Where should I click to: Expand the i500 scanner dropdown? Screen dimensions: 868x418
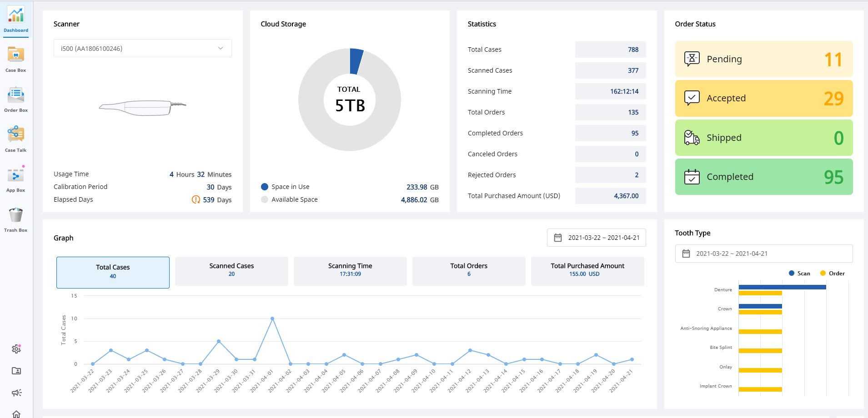click(x=142, y=48)
